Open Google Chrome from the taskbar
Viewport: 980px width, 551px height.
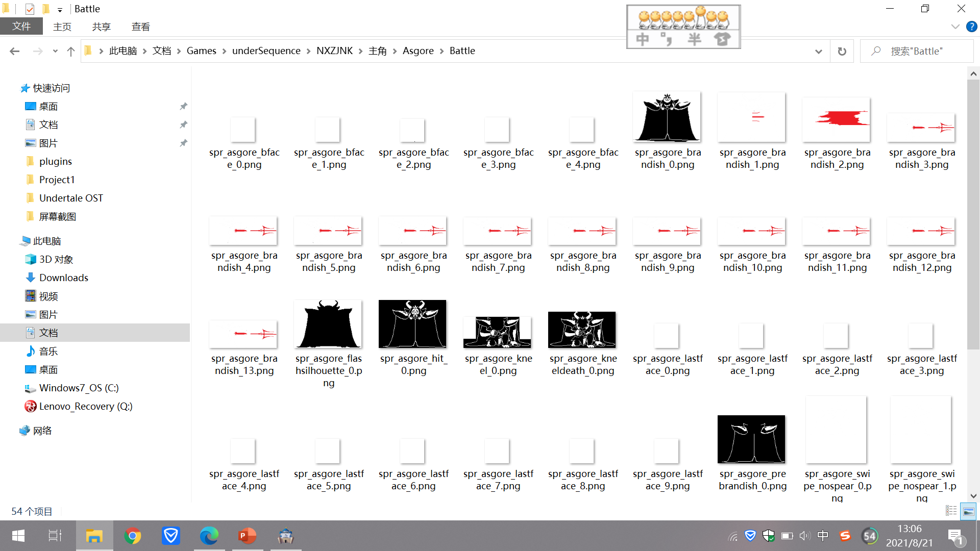(133, 536)
